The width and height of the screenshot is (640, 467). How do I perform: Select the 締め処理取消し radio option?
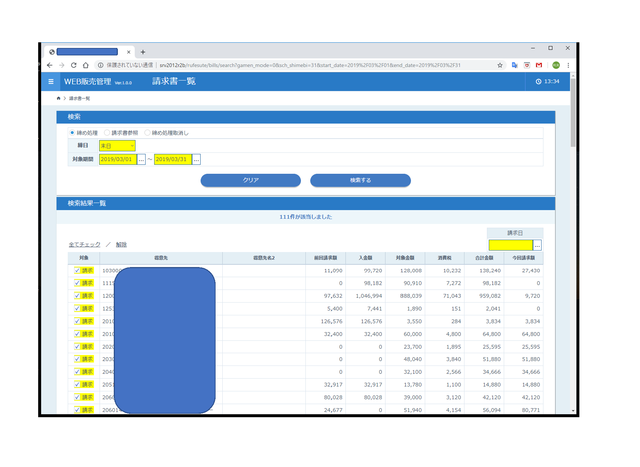148,133
